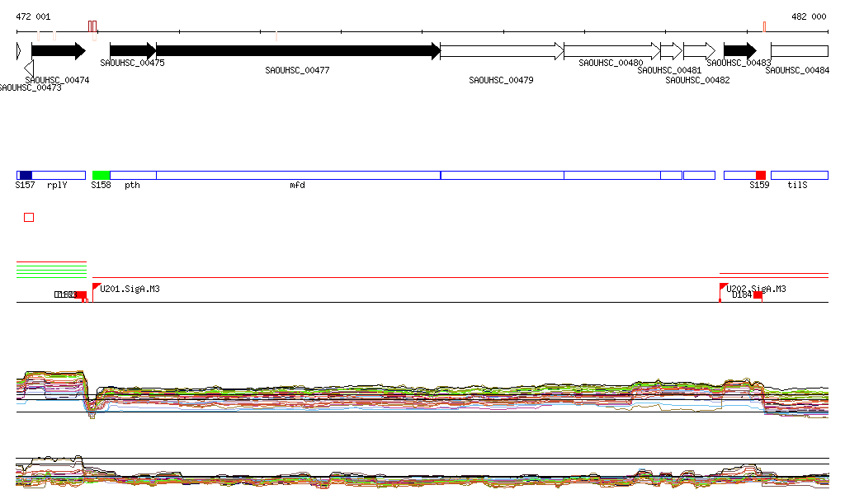The height and width of the screenshot is (504, 845).
Task: Select the dark blue S157 segment
Action: click(26, 175)
